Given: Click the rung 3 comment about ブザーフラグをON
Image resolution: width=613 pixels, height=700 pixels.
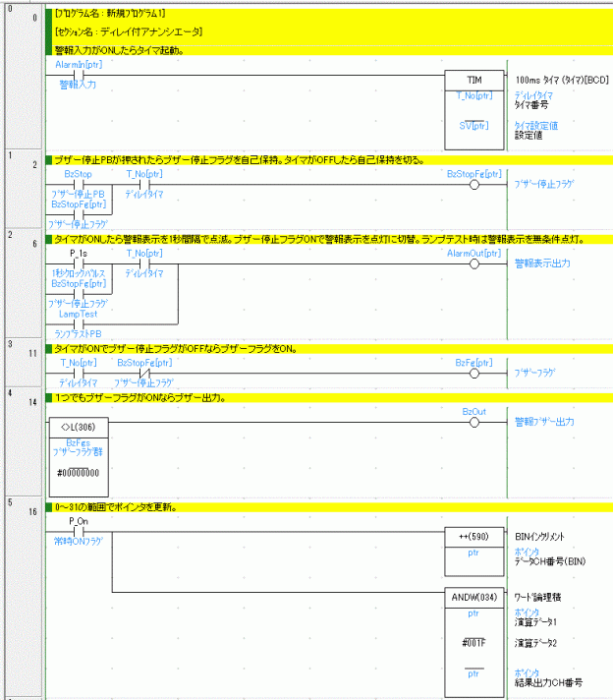Looking at the screenshot, I should tap(176, 349).
